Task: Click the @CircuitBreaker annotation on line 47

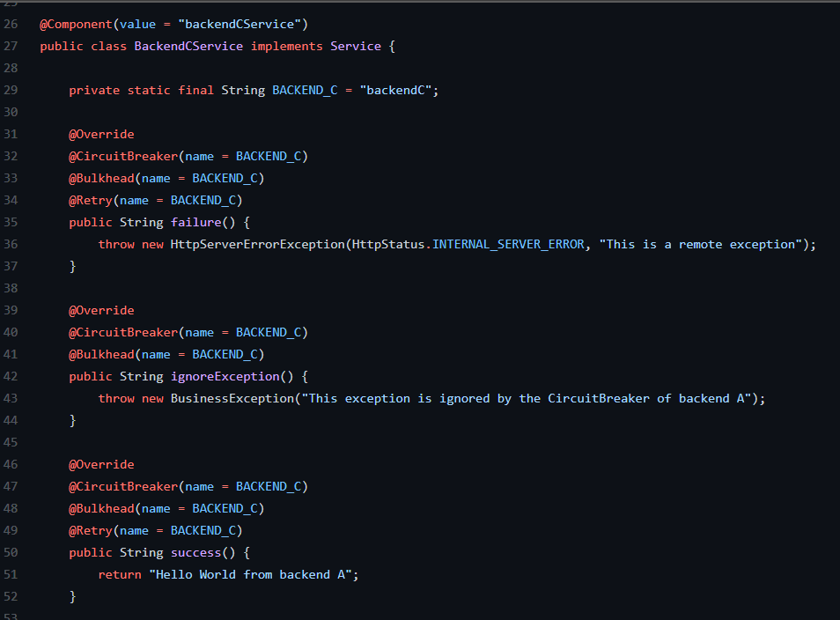Action: tap(123, 486)
